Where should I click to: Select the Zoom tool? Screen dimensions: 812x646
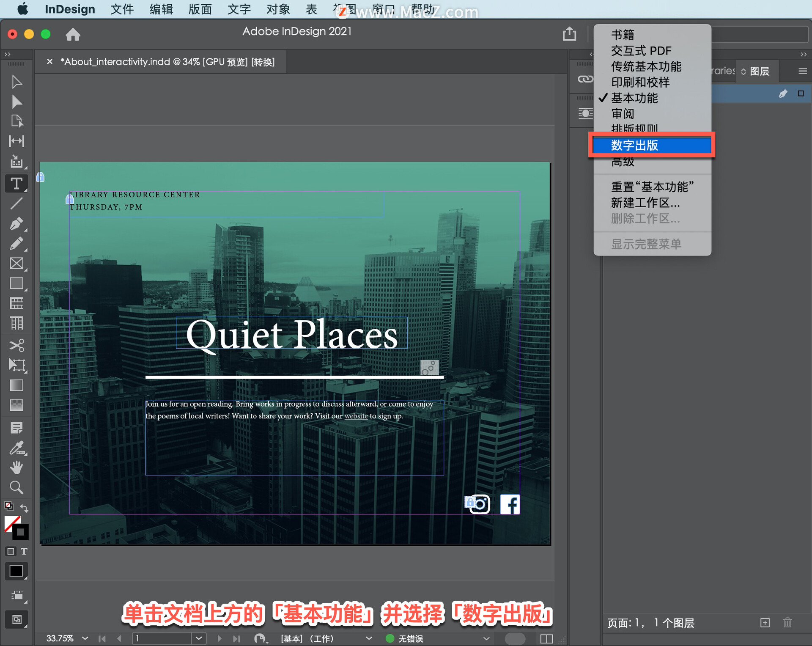[x=17, y=487]
